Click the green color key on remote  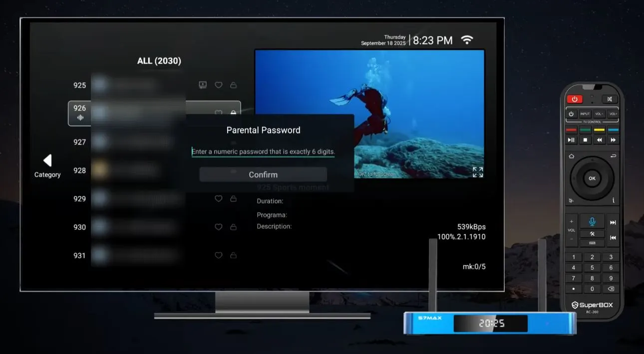pos(585,130)
